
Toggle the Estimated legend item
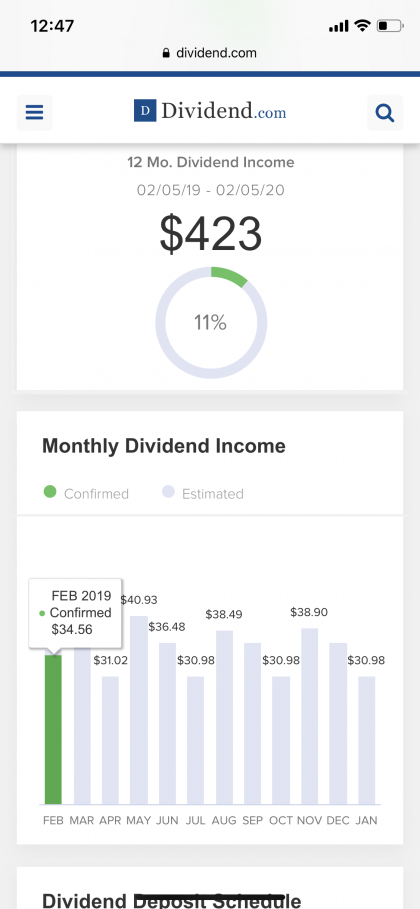click(x=203, y=493)
